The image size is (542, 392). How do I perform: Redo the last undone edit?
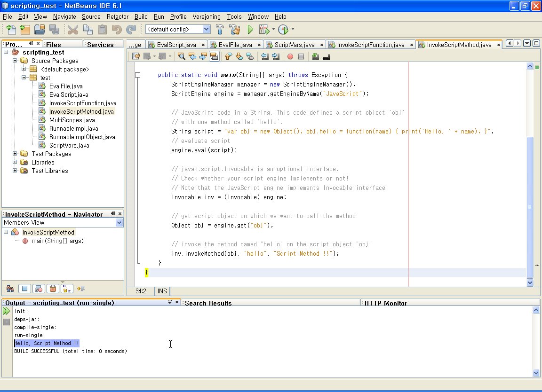(131, 30)
